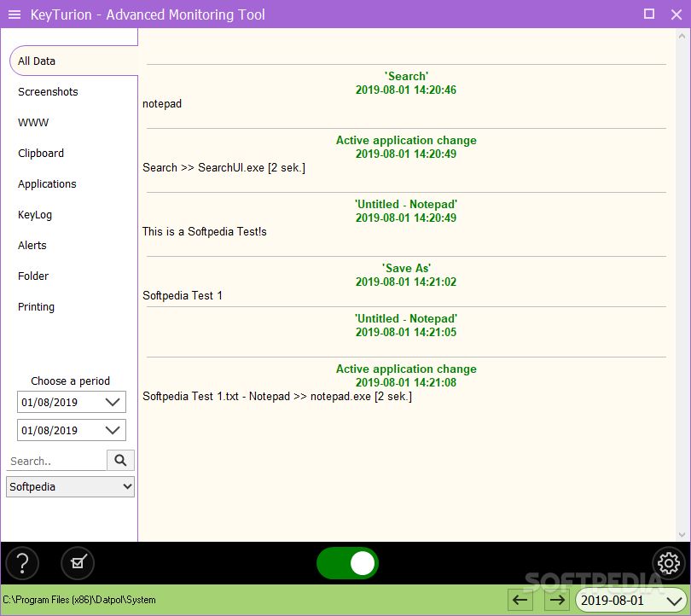The height and width of the screenshot is (616, 691).
Task: Click the question mark help icon
Action: coord(22,563)
